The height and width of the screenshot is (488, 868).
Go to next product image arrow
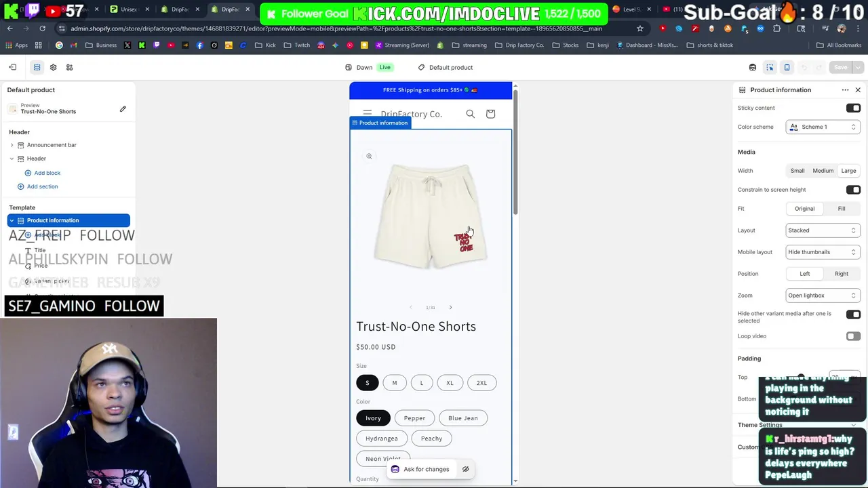(x=450, y=308)
